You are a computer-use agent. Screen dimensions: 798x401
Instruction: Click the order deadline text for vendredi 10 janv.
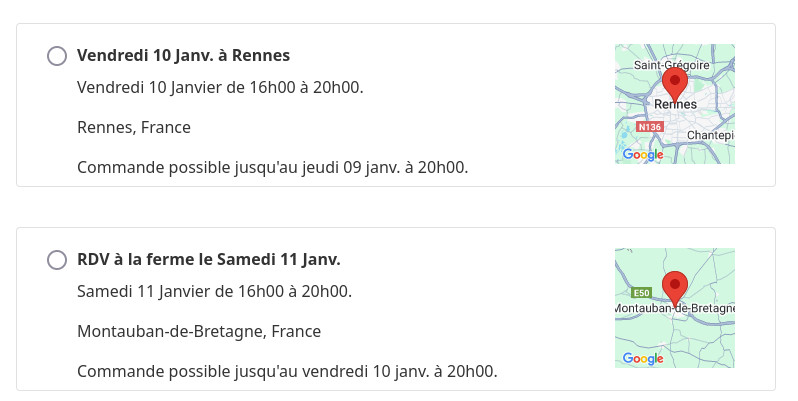[x=287, y=371]
